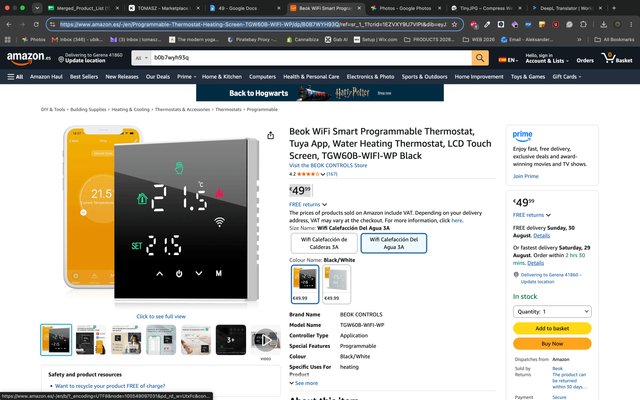Switch to the TinyJPG tab

(487, 8)
